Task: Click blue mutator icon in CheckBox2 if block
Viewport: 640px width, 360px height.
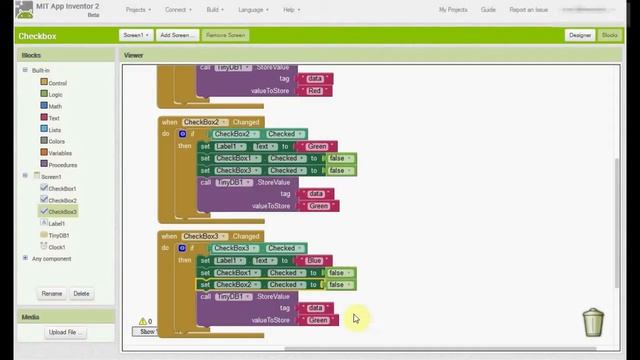Action: (182, 134)
